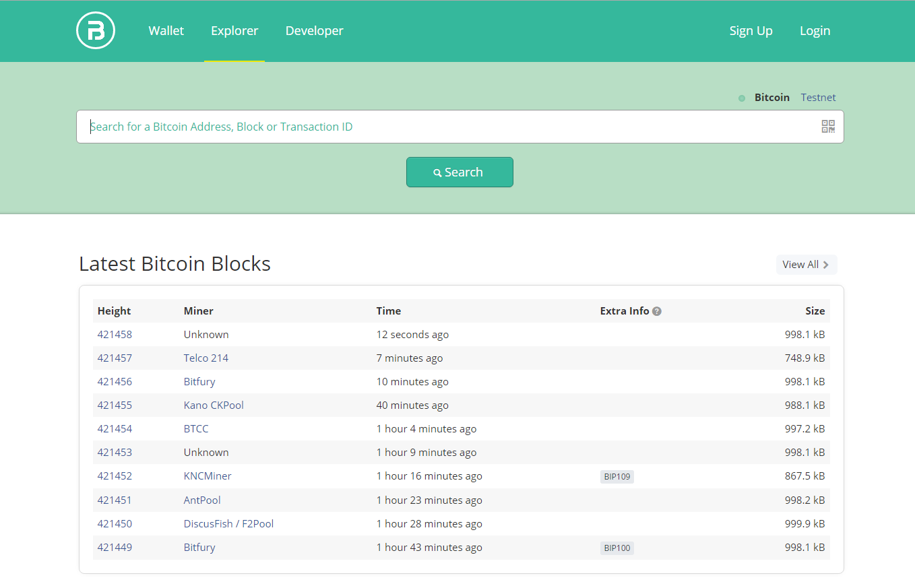This screenshot has width=915, height=588.
Task: Click Unknown miner in row 421458
Action: click(x=206, y=335)
